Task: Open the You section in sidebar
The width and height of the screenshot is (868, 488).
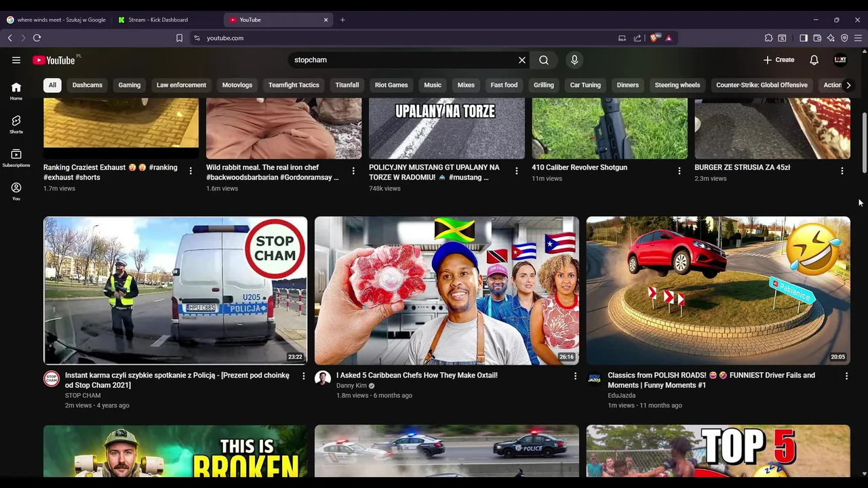Action: (16, 190)
